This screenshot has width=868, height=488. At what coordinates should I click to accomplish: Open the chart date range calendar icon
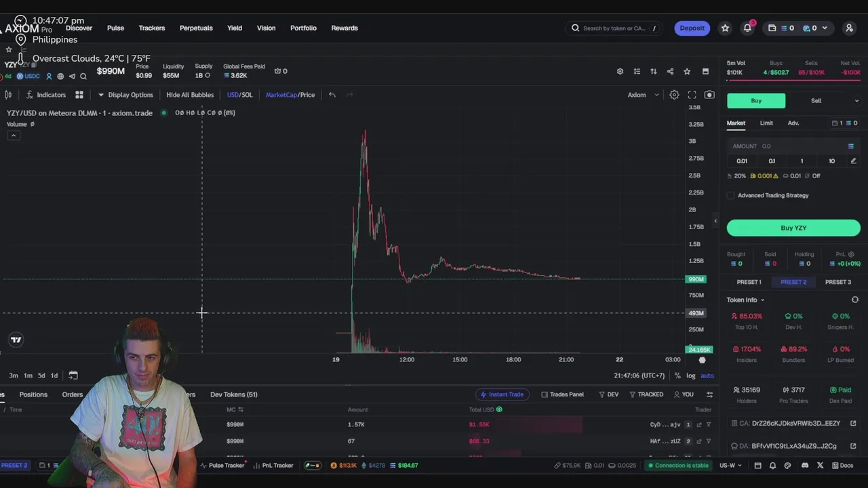point(73,375)
